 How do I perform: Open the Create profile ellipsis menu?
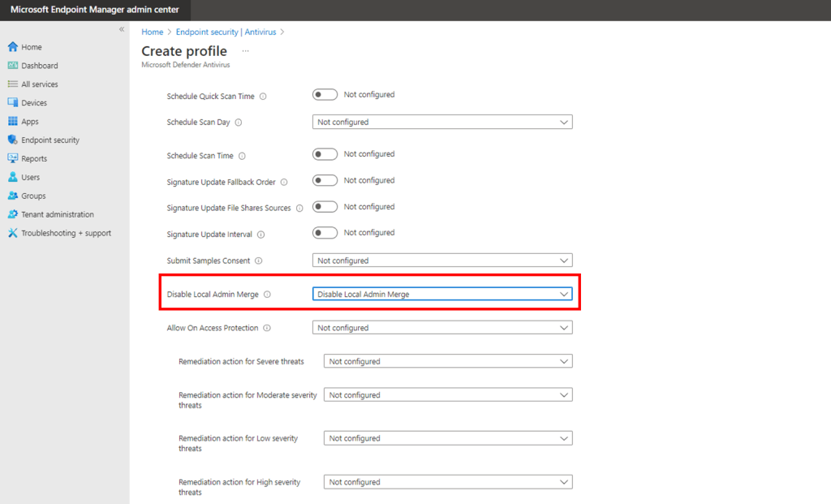point(244,50)
